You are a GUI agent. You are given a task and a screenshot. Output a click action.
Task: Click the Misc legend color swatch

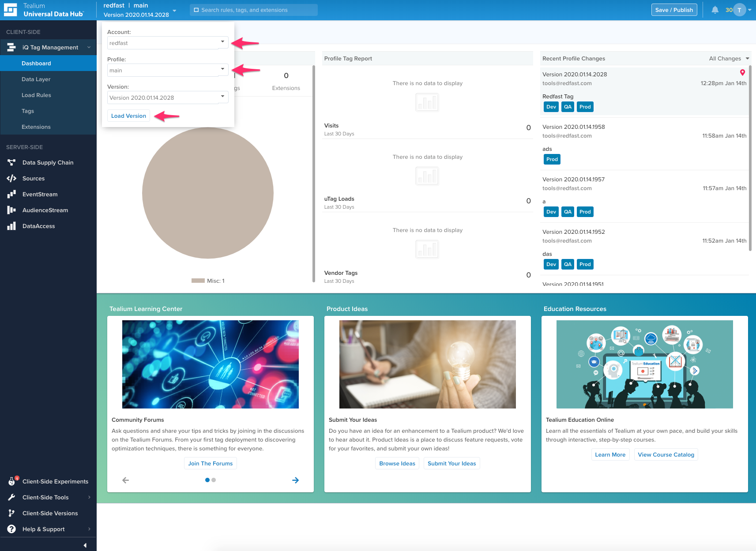click(x=198, y=281)
